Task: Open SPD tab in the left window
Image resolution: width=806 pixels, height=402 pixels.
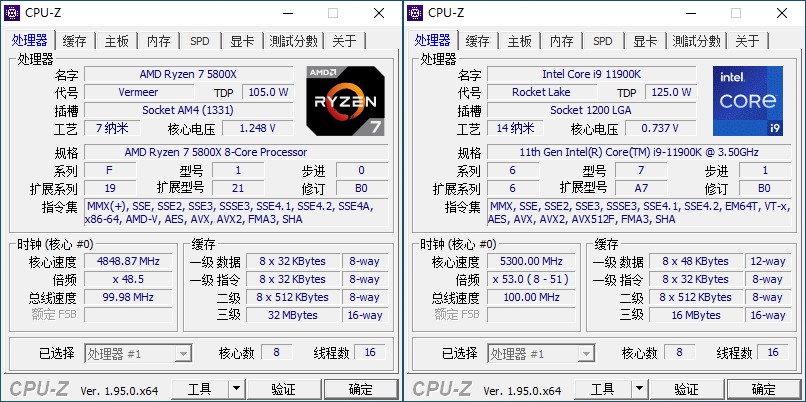Action: click(200, 41)
